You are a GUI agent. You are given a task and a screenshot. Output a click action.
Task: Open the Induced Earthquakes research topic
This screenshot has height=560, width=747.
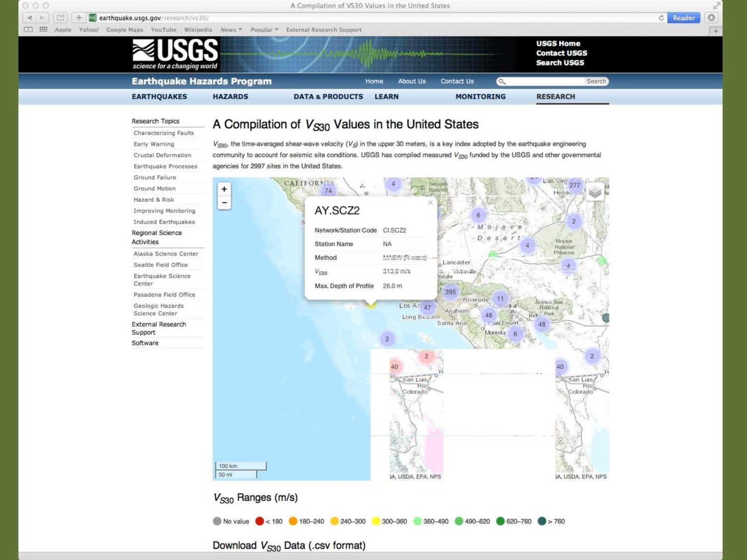click(164, 222)
